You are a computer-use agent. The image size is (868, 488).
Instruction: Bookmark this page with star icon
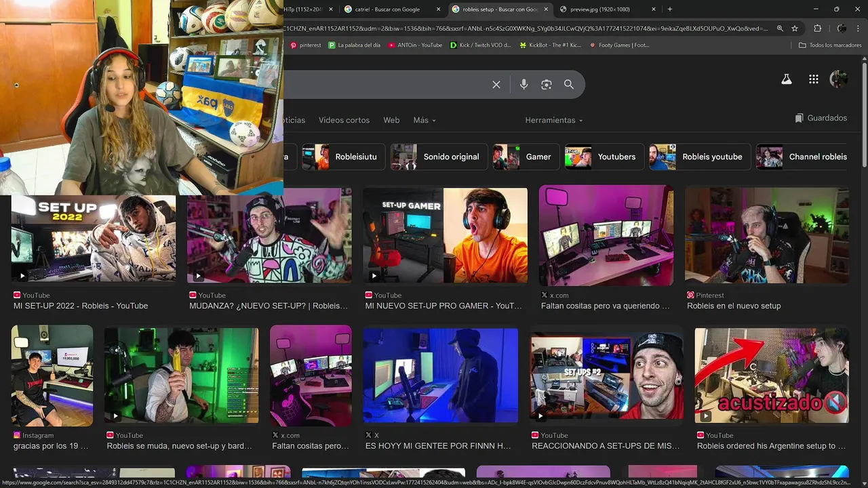[795, 28]
